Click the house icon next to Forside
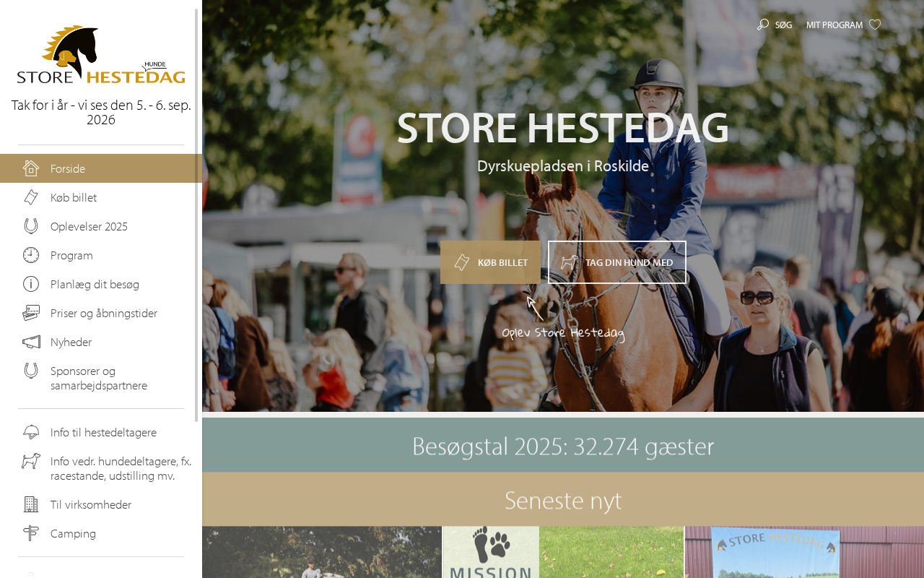 (31, 168)
